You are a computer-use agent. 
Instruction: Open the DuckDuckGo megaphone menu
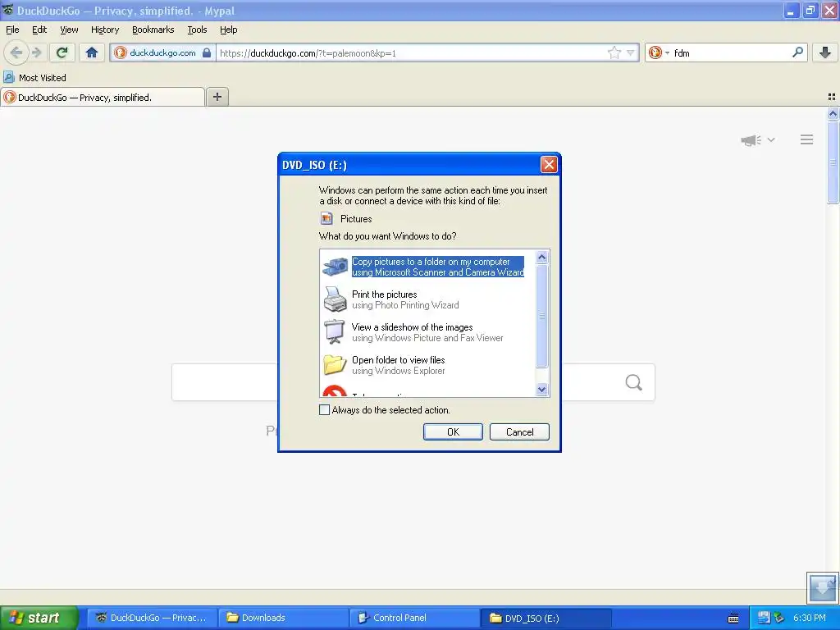(757, 139)
